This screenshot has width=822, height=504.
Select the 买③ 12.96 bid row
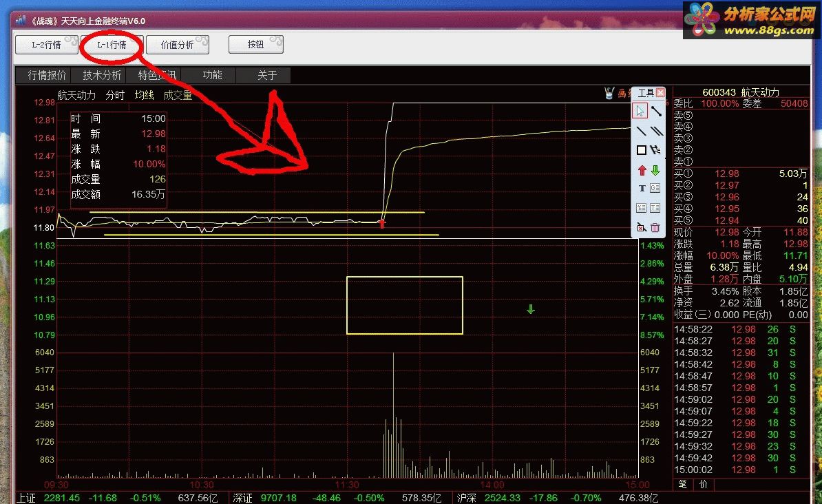coord(741,197)
